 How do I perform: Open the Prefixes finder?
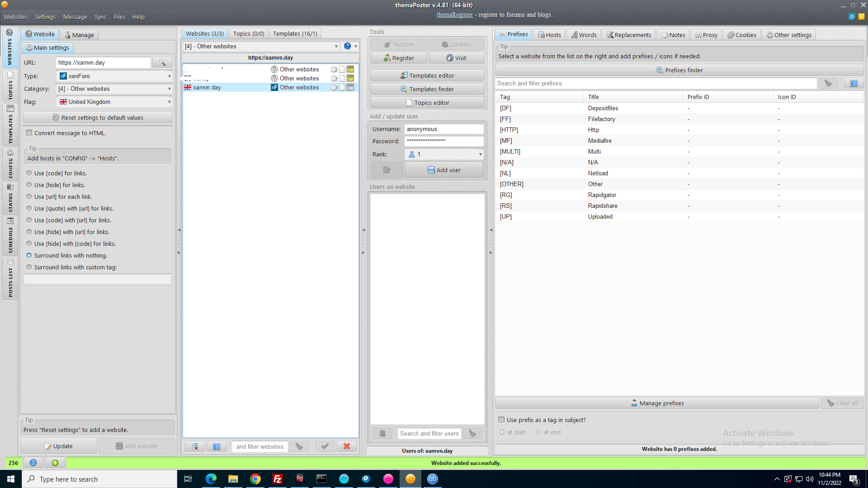(679, 70)
